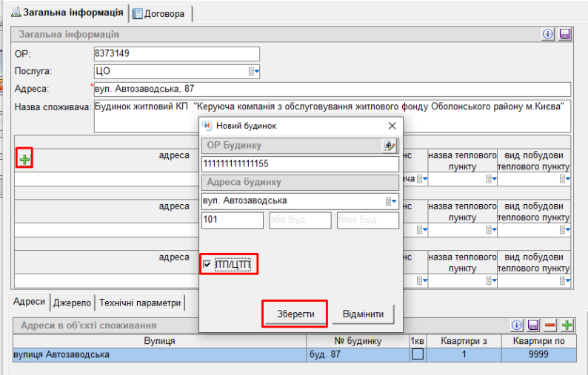Click the green plus add address icon at bottom
The height and width of the screenshot is (375, 588).
567,325
